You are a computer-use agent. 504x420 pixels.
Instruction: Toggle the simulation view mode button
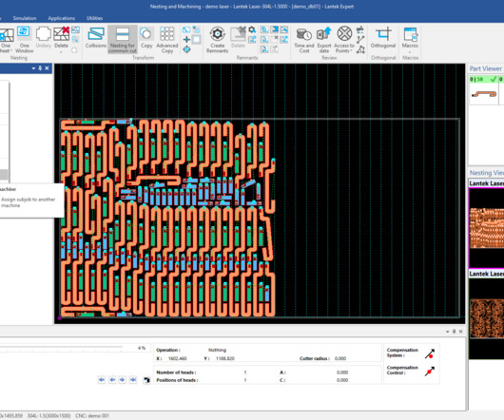[146, 380]
